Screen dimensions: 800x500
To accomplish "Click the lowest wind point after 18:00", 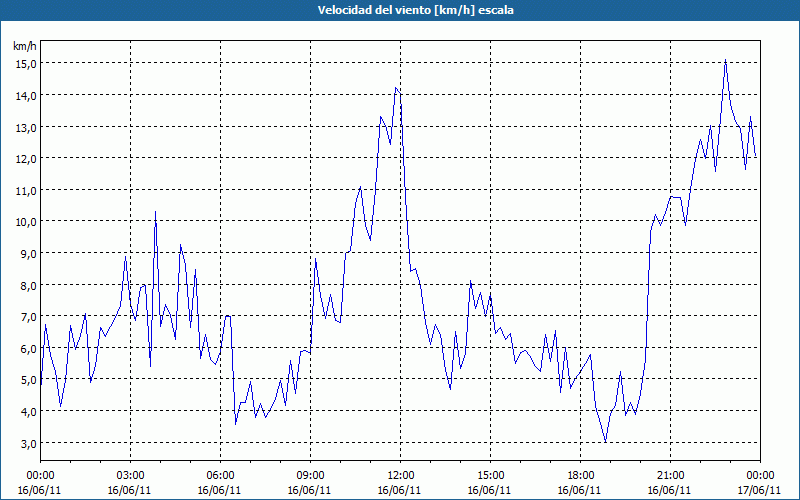I will tap(605, 441).
